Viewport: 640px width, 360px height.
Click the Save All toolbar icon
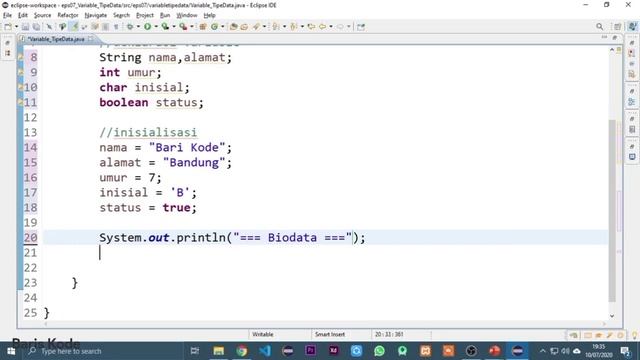pyautogui.click(x=36, y=27)
